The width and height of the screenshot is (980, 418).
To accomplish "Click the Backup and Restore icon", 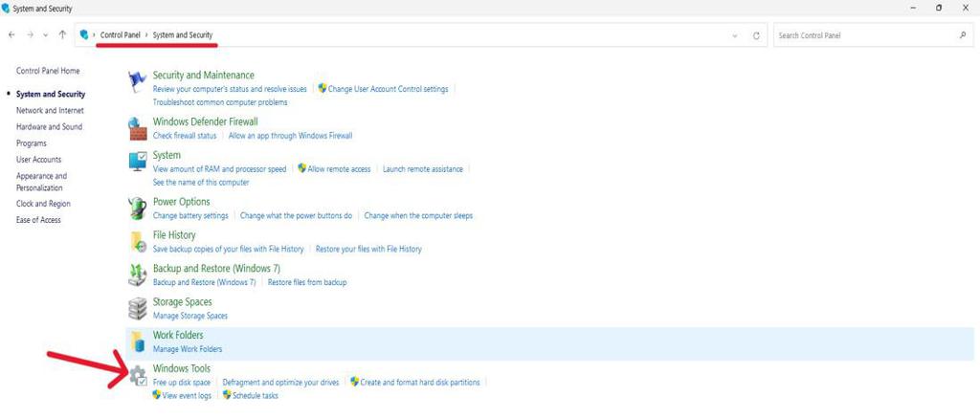I will pyautogui.click(x=137, y=275).
